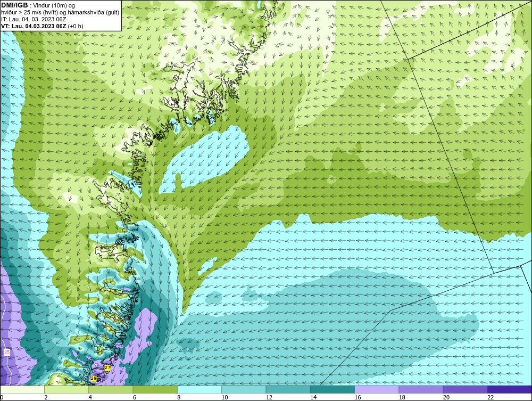The height and width of the screenshot is (401, 532).
Task: Click the legend scale value 0
Action: click(2, 397)
